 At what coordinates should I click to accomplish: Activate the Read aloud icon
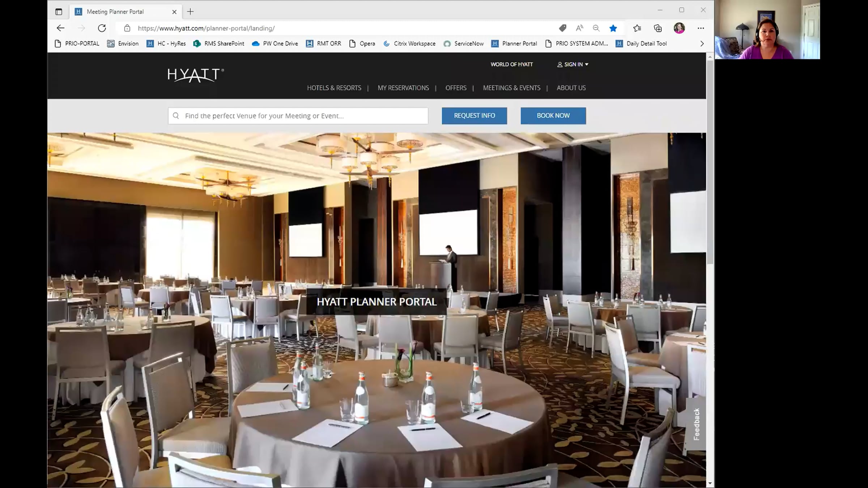point(579,28)
